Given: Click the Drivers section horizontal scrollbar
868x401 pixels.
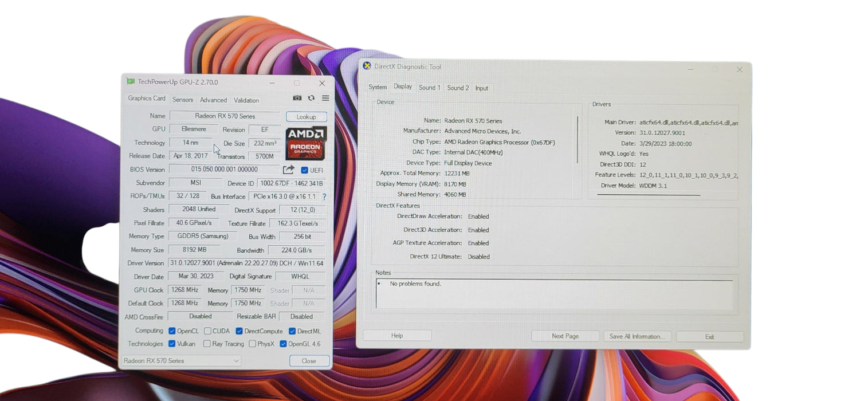Looking at the screenshot, I should (x=649, y=195).
